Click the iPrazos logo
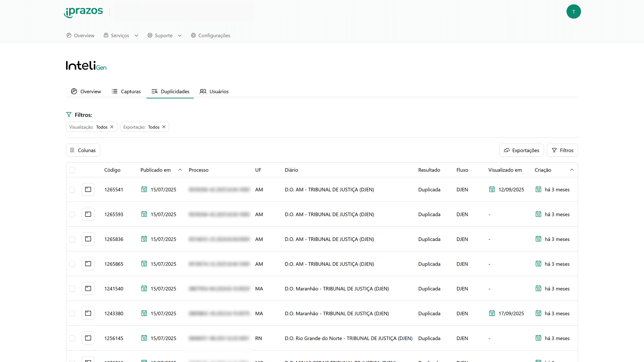The width and height of the screenshot is (644, 362). [x=84, y=12]
